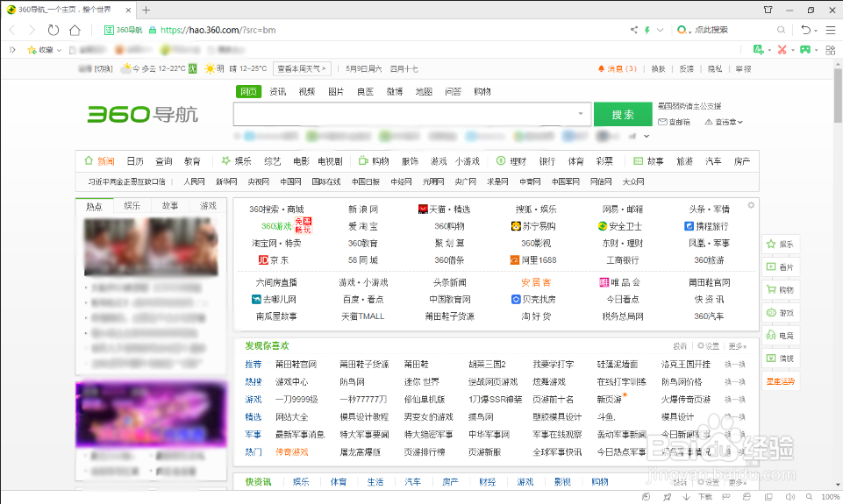
Task: Select the 地图 search tab
Action: point(424,91)
